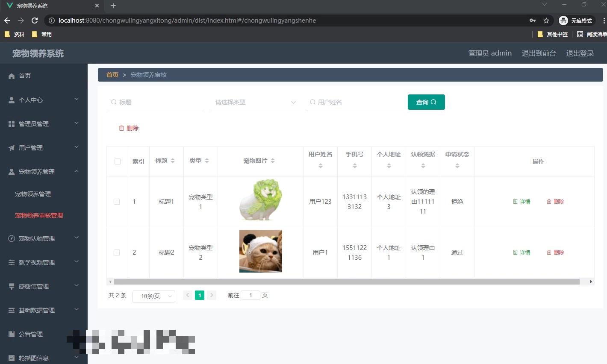Click the sliders icon beside 教学视频管理
This screenshot has height=364, width=607.
(x=12, y=262)
